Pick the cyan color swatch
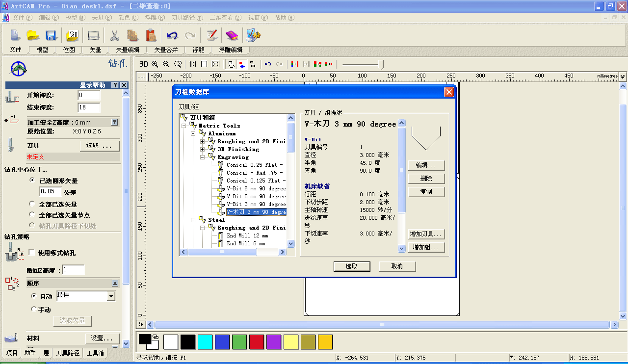 coord(205,342)
